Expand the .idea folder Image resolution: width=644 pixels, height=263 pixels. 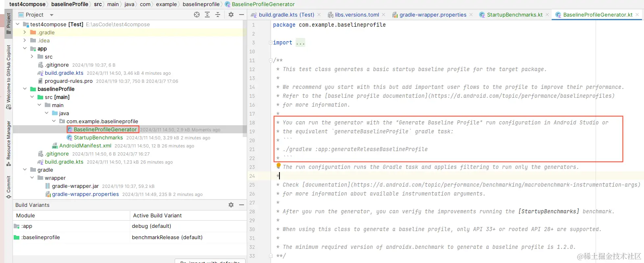(25, 40)
